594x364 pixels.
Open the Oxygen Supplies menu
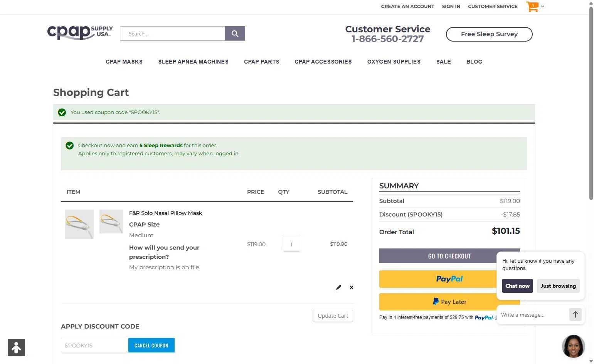(x=394, y=62)
